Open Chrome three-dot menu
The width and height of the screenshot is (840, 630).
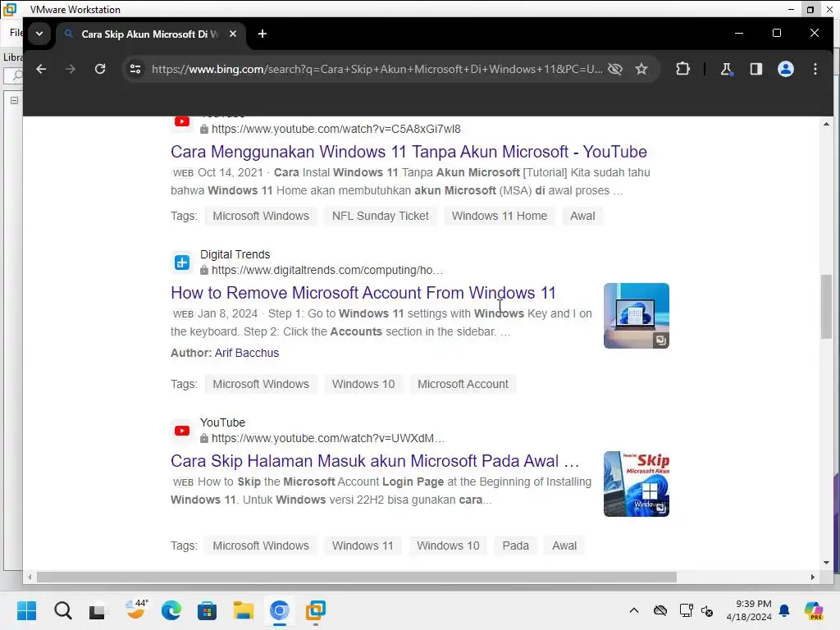815,69
